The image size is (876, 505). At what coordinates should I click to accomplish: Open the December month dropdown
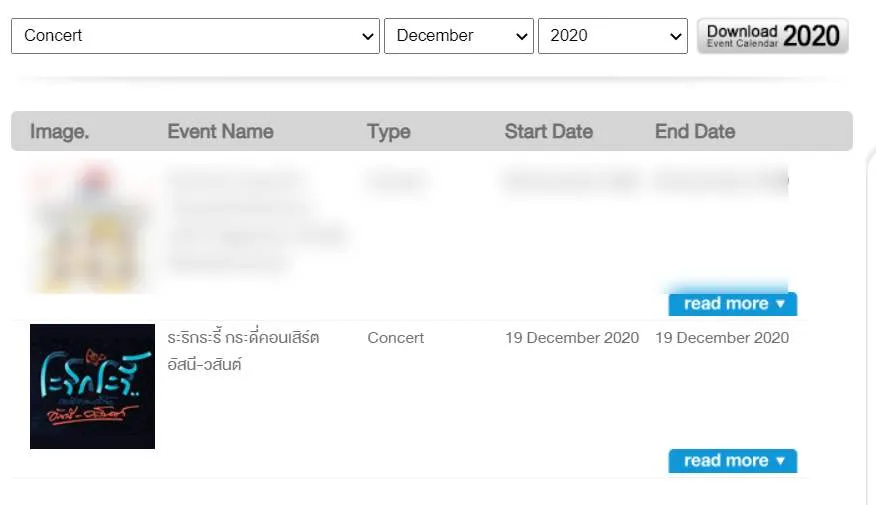coord(459,36)
